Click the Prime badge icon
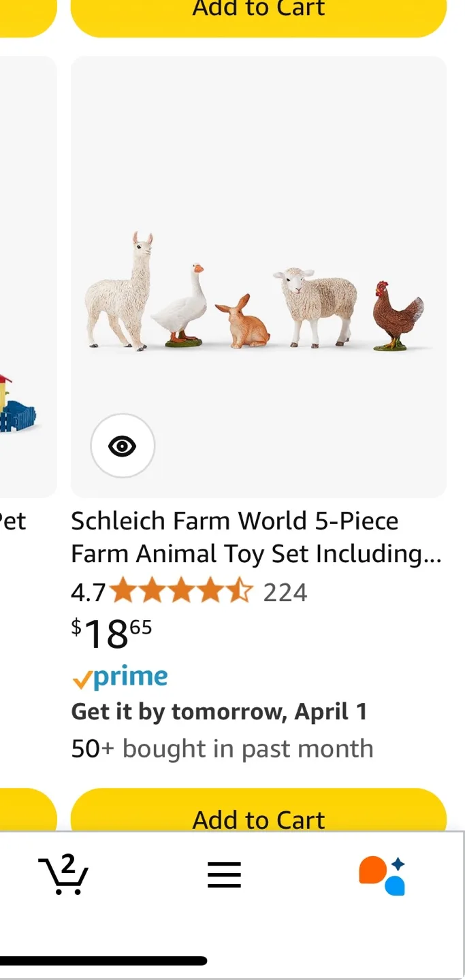This screenshot has width=465, height=980. pos(119,676)
